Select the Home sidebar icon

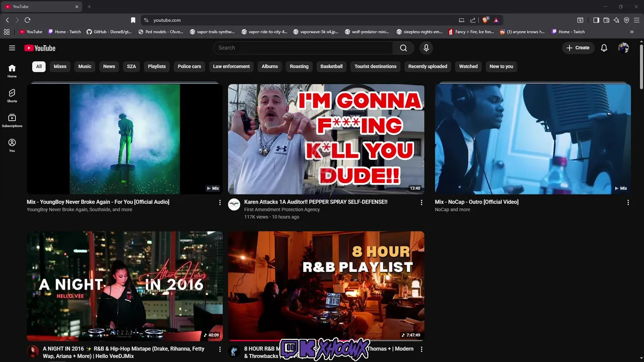(x=12, y=71)
